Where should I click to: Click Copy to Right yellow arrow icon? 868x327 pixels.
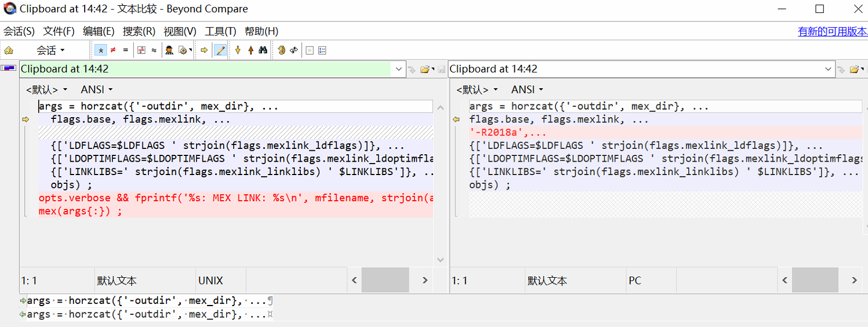[x=205, y=50]
